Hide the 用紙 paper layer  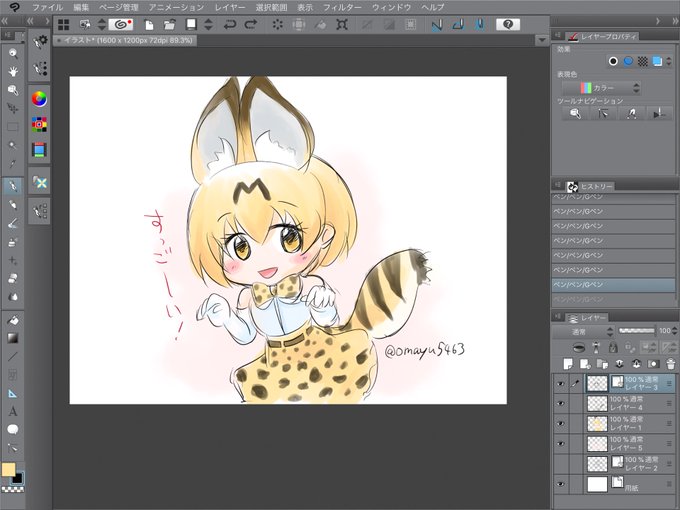pyautogui.click(x=561, y=484)
